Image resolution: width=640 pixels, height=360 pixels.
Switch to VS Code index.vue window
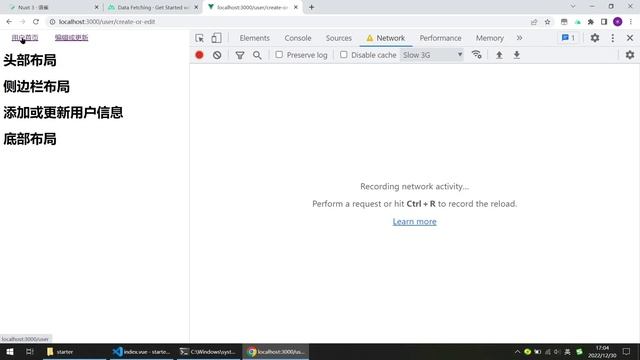tap(141, 351)
